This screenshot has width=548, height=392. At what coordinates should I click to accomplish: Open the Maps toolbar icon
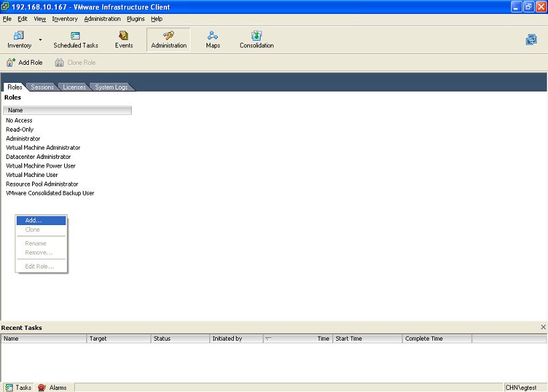(213, 39)
